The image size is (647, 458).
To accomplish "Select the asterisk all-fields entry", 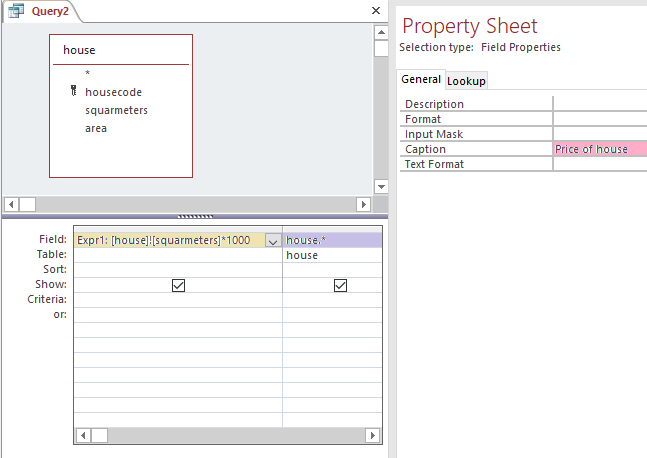I will pyautogui.click(x=88, y=74).
